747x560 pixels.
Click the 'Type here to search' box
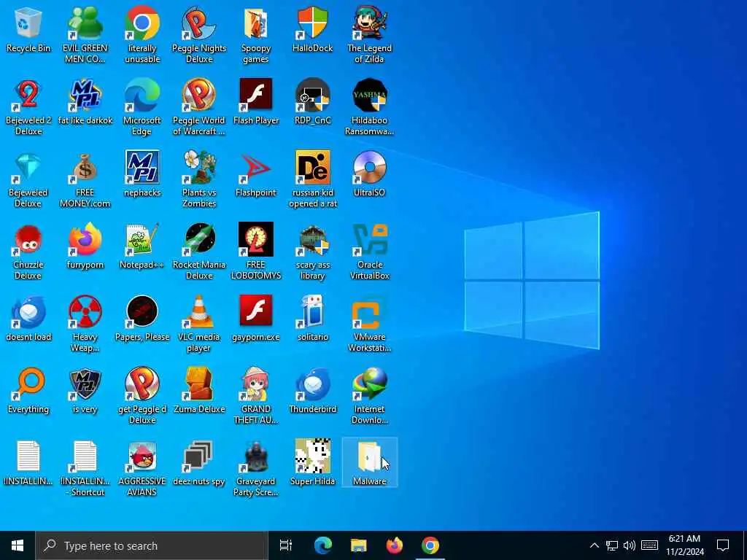tap(152, 545)
